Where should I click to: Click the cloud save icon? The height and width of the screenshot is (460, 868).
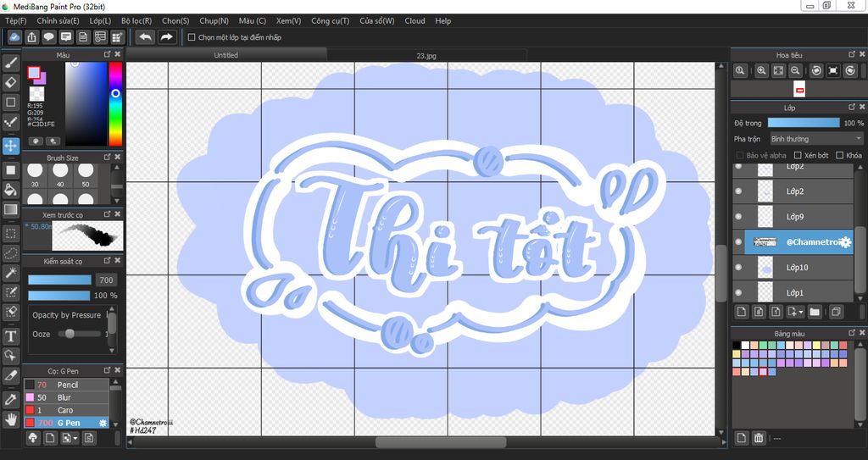[14, 37]
